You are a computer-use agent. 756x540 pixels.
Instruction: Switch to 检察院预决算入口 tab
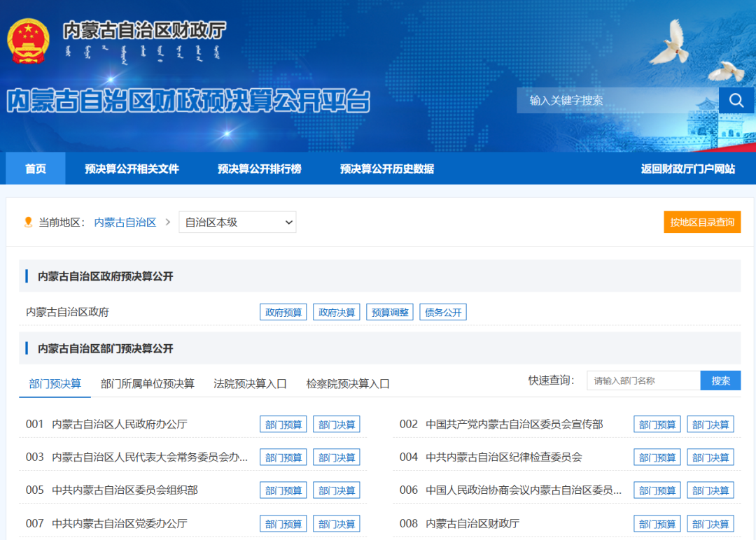[x=348, y=384]
